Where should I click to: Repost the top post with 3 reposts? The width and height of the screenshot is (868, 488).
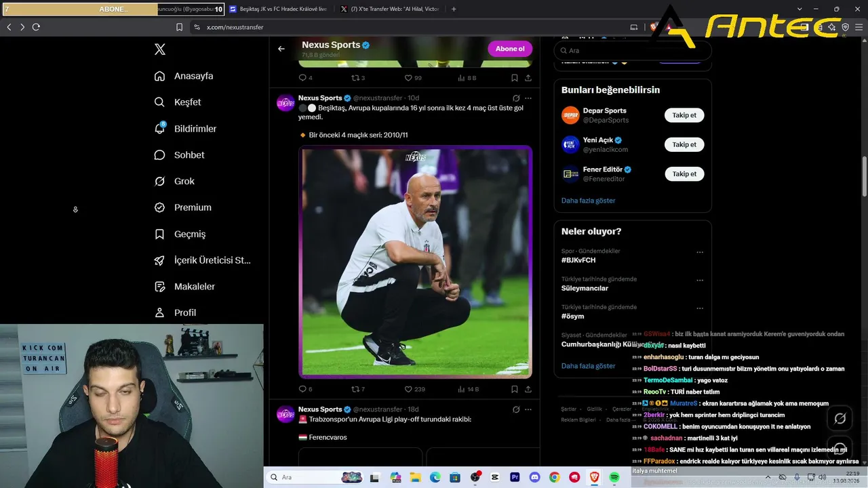pyautogui.click(x=357, y=78)
